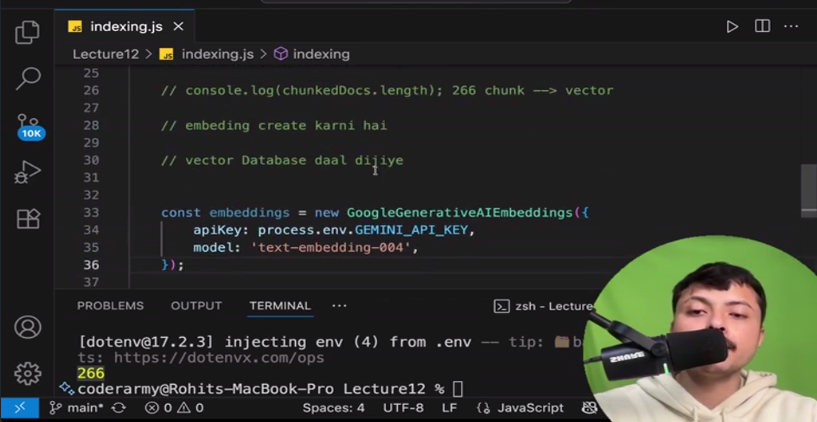Change UTF-8 file encoding

point(403,408)
